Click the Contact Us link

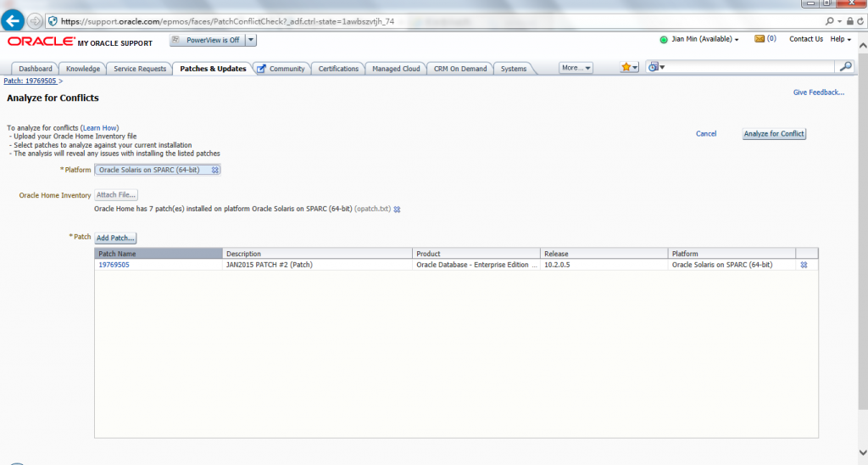click(x=805, y=39)
